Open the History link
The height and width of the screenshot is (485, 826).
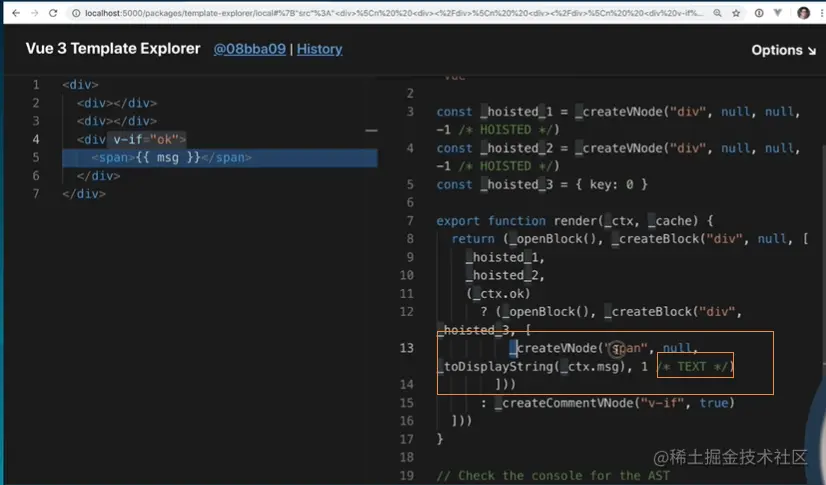tap(319, 49)
